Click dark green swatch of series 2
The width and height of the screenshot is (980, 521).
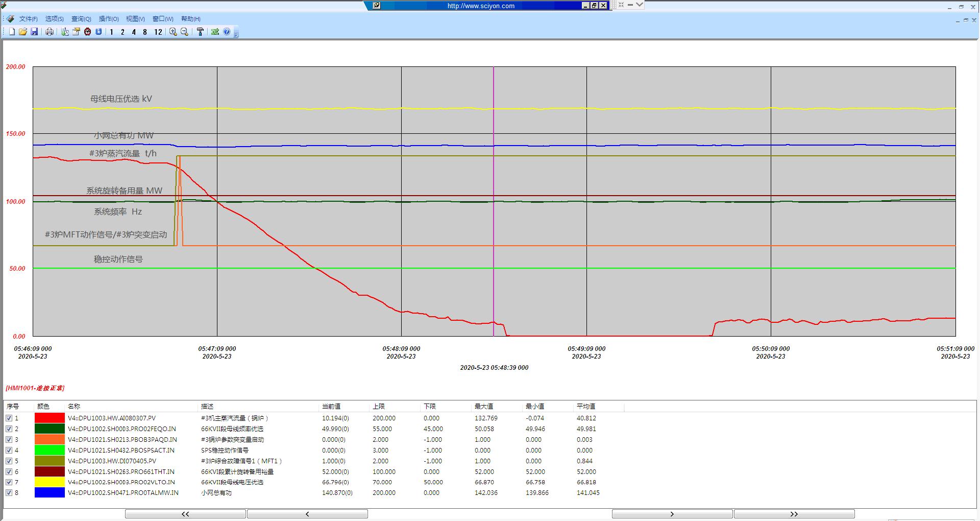(50, 429)
